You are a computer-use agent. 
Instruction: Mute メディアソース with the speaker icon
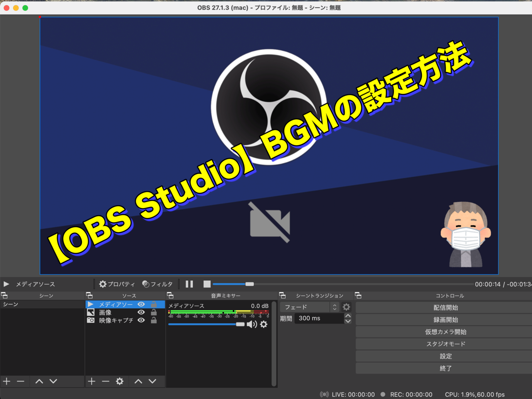coord(252,324)
